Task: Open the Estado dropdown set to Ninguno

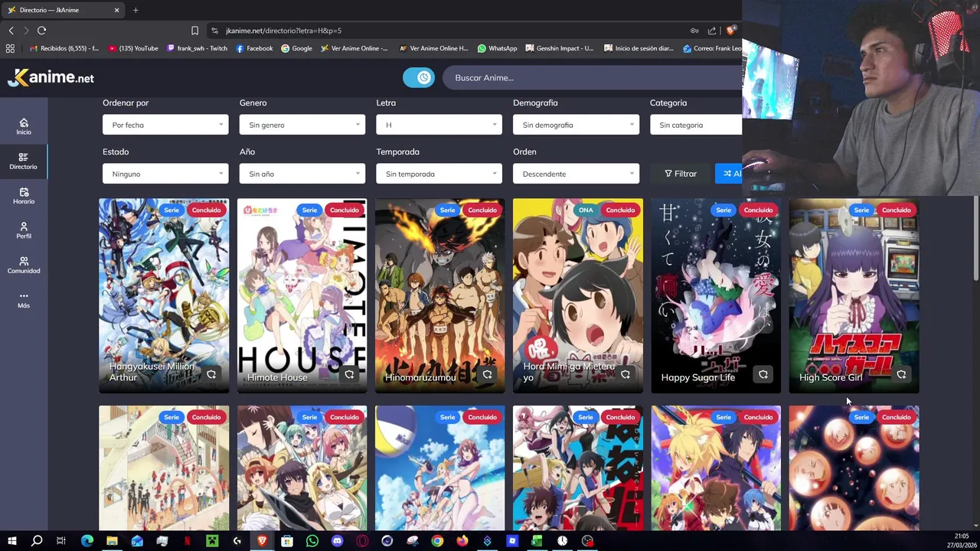Action: coord(165,174)
